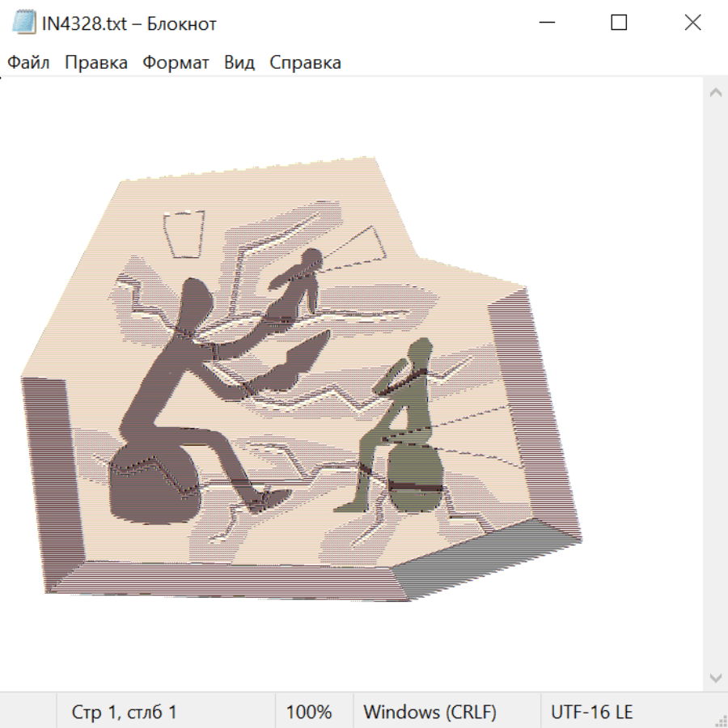
Task: Open the Правка menu
Action: [x=95, y=63]
